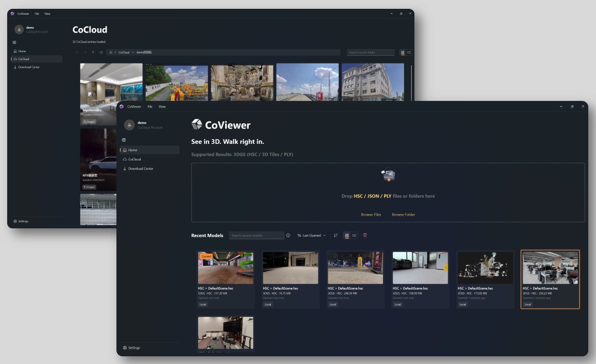596x364 pixels.
Task: Go to Home in the front CoViewer sidebar
Action: (150, 150)
